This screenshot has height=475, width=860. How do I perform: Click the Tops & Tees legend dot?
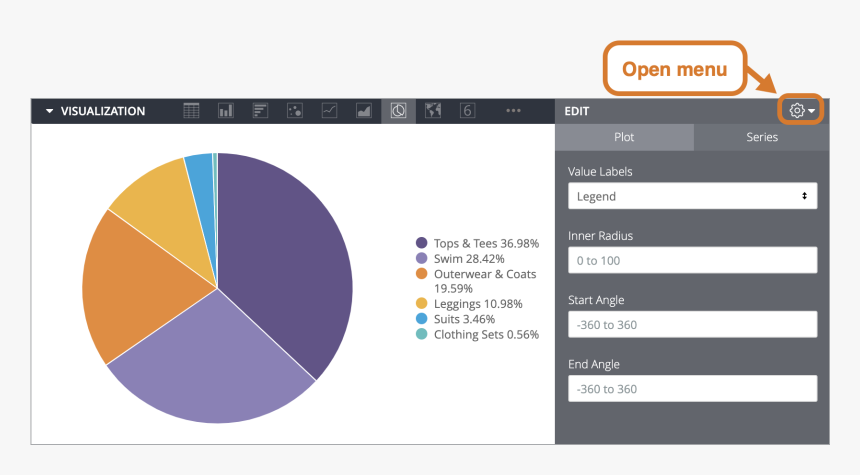click(x=421, y=242)
